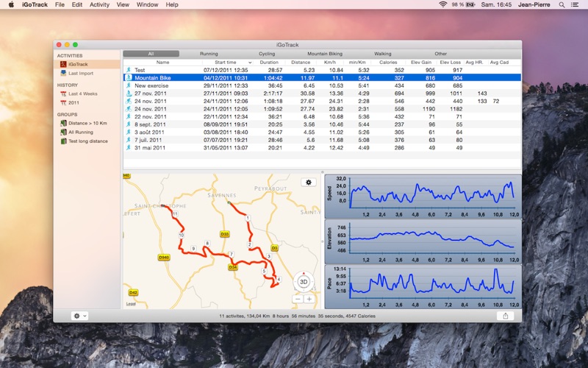Open the Distance > 10 Km group

click(x=87, y=123)
